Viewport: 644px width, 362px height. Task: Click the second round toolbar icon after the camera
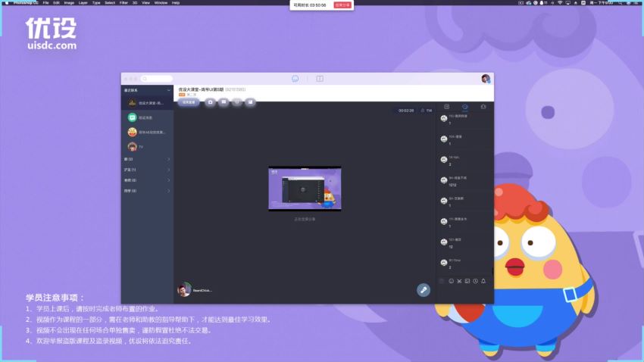coord(224,102)
